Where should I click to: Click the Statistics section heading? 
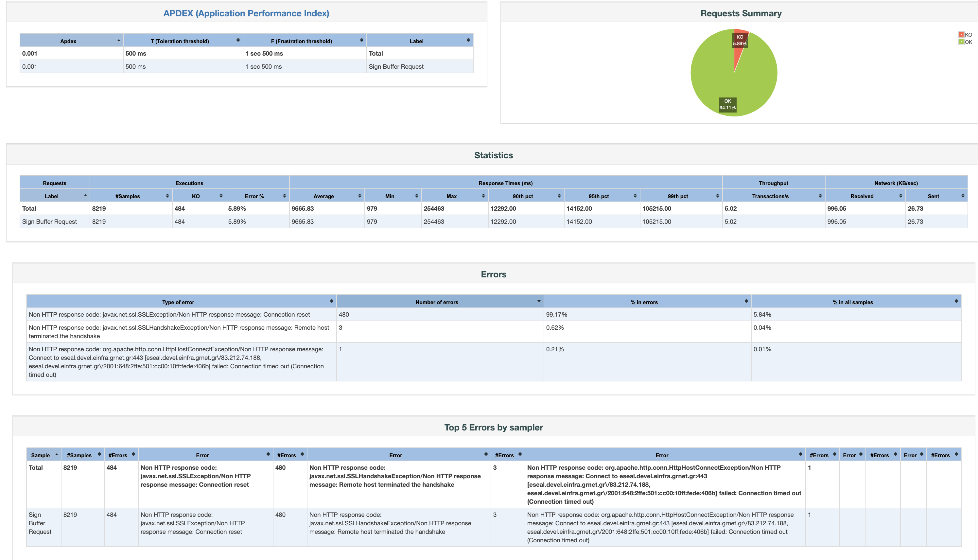494,155
